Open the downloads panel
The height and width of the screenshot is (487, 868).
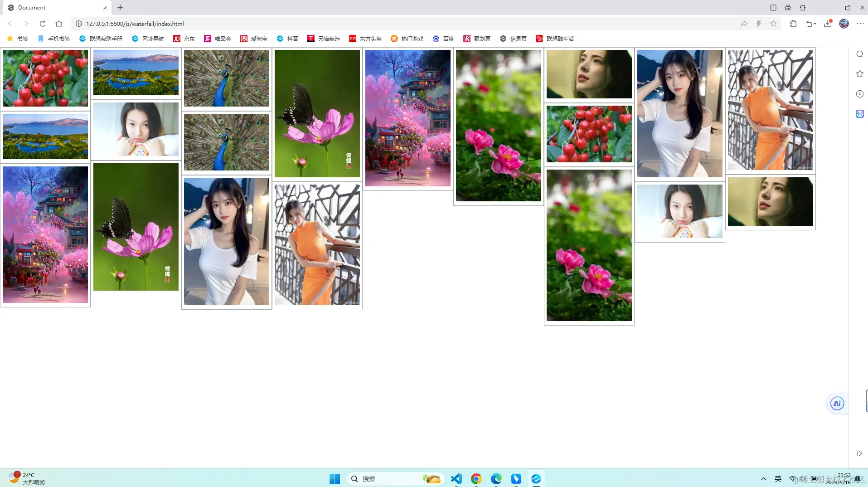[828, 24]
